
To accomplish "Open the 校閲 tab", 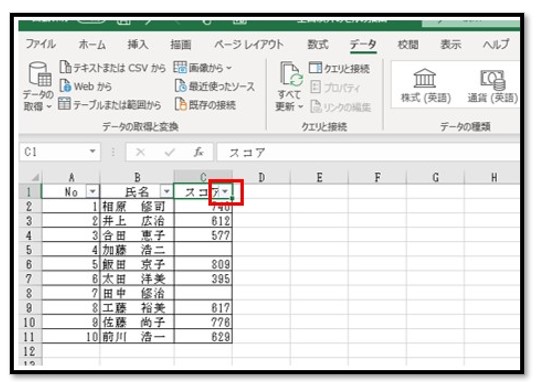I will point(408,45).
